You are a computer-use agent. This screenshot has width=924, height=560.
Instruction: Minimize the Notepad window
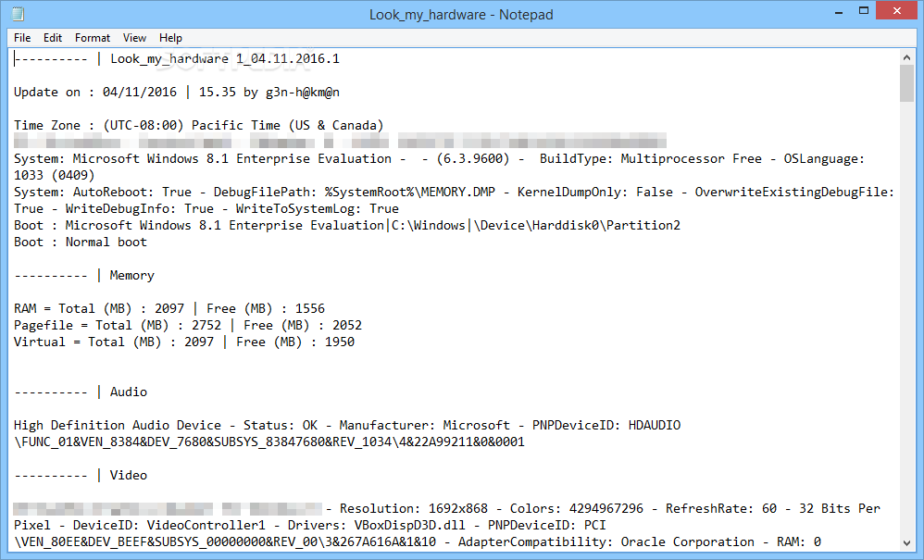click(x=839, y=12)
